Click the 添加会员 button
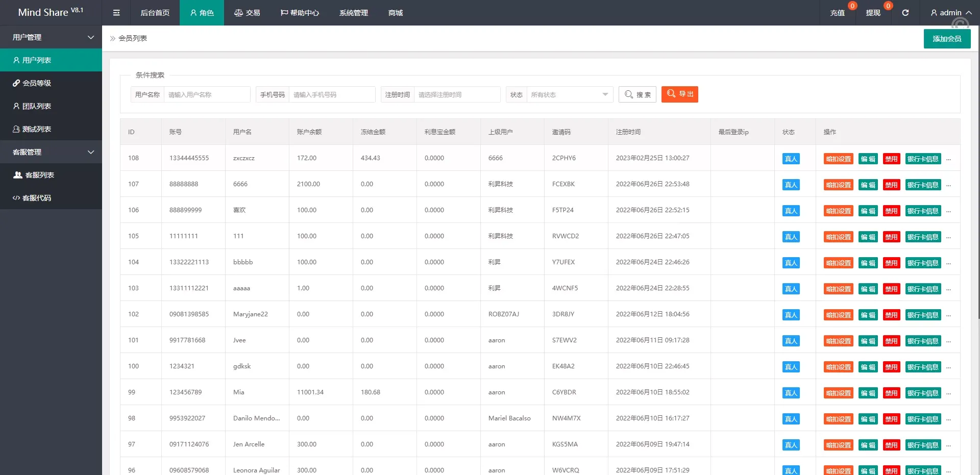 (x=947, y=39)
